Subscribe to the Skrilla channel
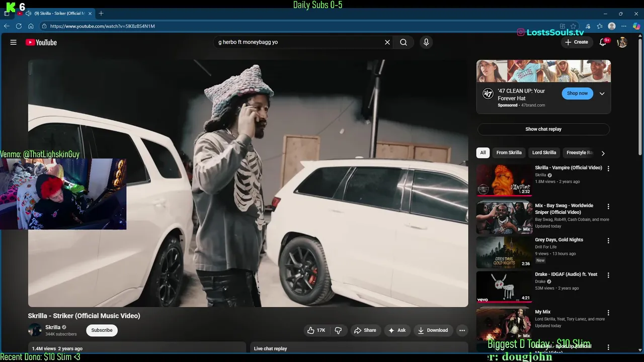The image size is (644, 362). (102, 330)
